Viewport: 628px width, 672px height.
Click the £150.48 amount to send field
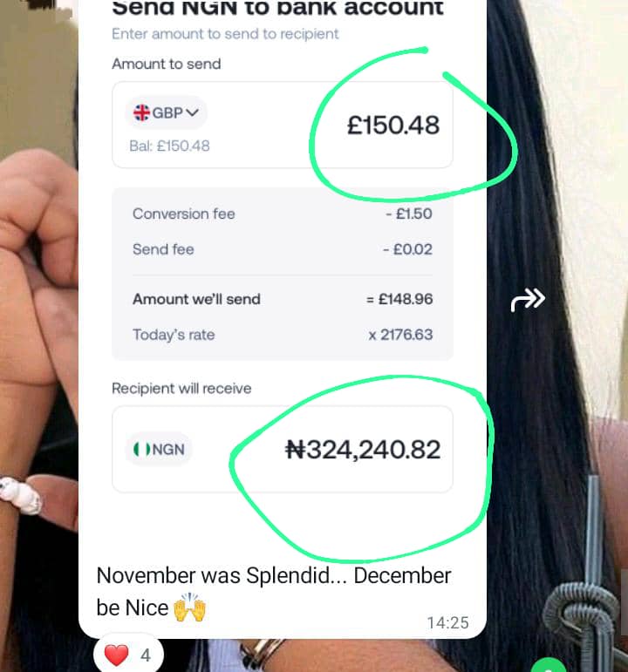[283, 125]
